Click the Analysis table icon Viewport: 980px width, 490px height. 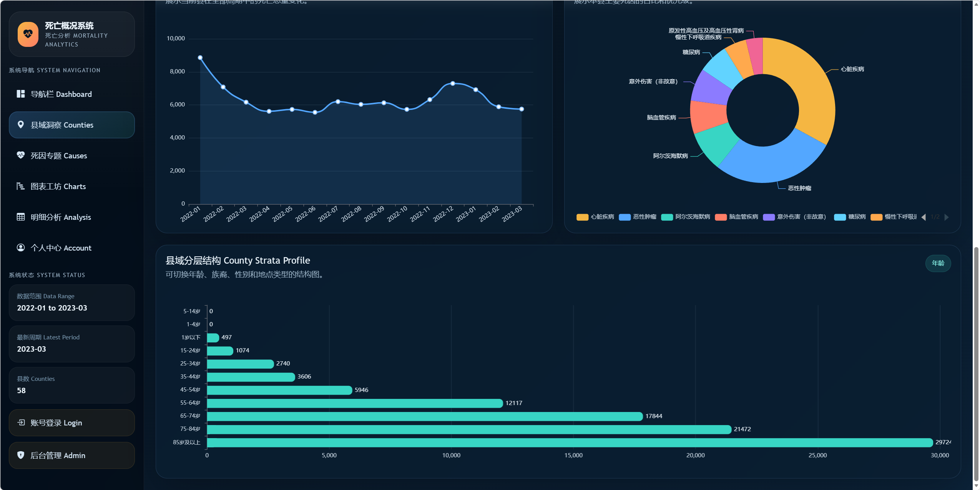tap(21, 217)
